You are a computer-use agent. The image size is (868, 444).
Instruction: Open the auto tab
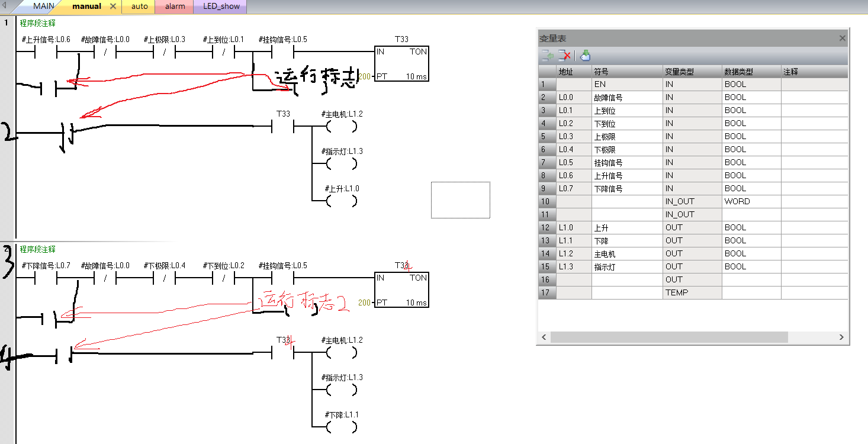click(x=139, y=7)
